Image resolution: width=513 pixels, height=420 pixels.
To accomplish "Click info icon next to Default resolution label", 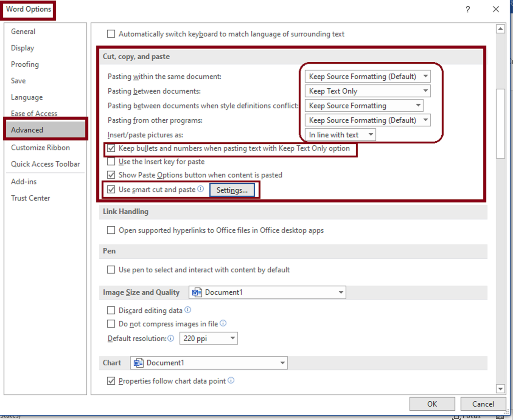I will point(171,338).
